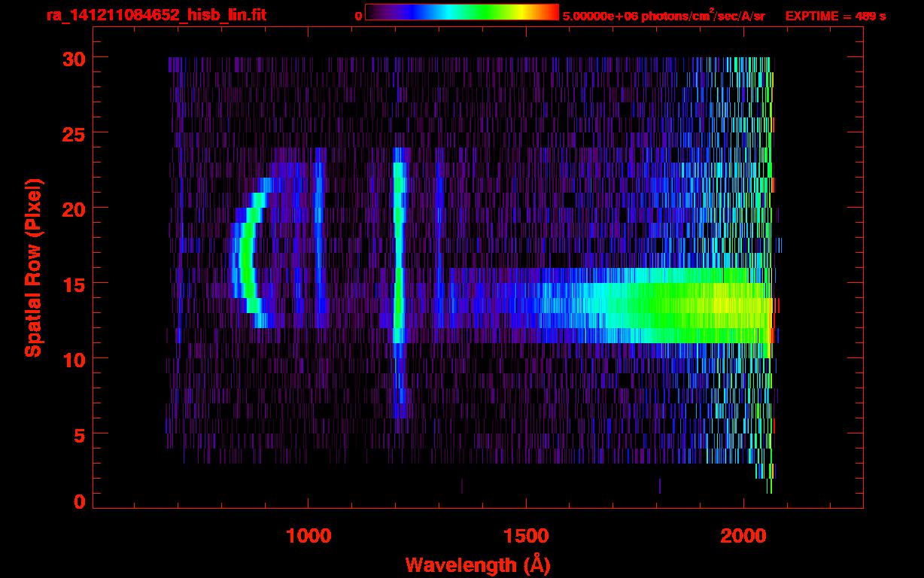Click the x-axis tick label 1000

(309, 536)
